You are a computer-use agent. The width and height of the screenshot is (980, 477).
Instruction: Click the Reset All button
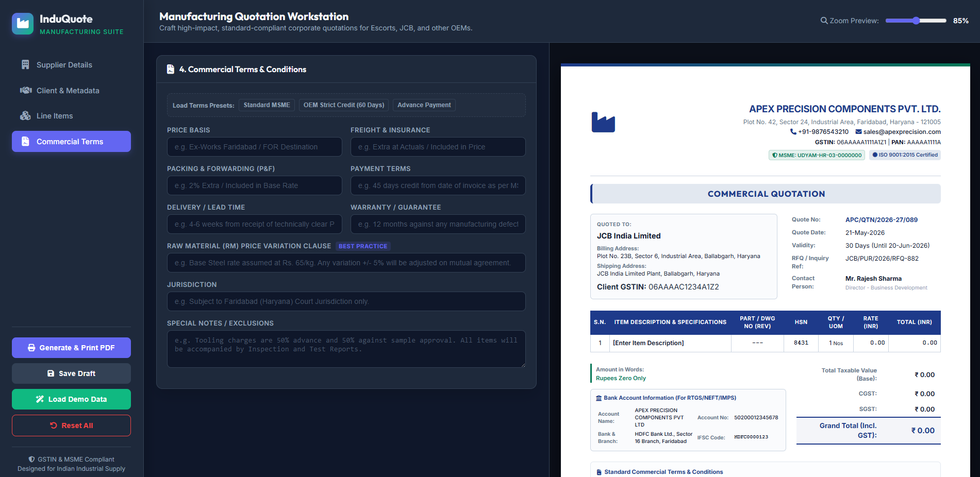(x=71, y=425)
